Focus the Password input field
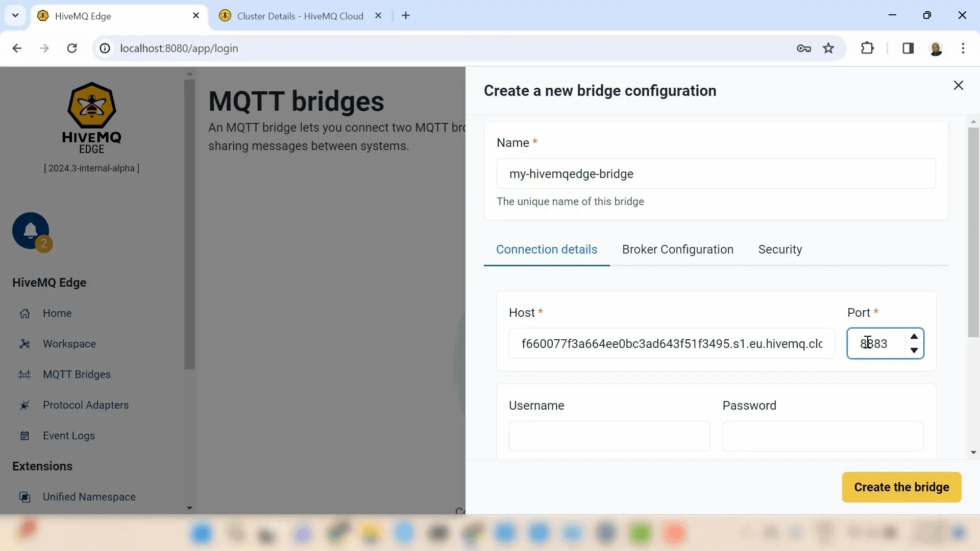Image resolution: width=980 pixels, height=551 pixels. [x=823, y=436]
